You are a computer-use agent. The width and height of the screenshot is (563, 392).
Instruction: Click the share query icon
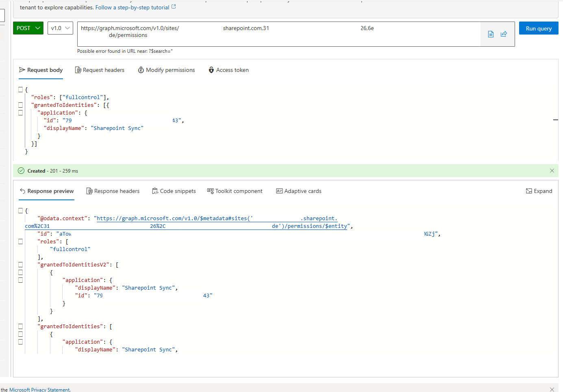pos(504,34)
